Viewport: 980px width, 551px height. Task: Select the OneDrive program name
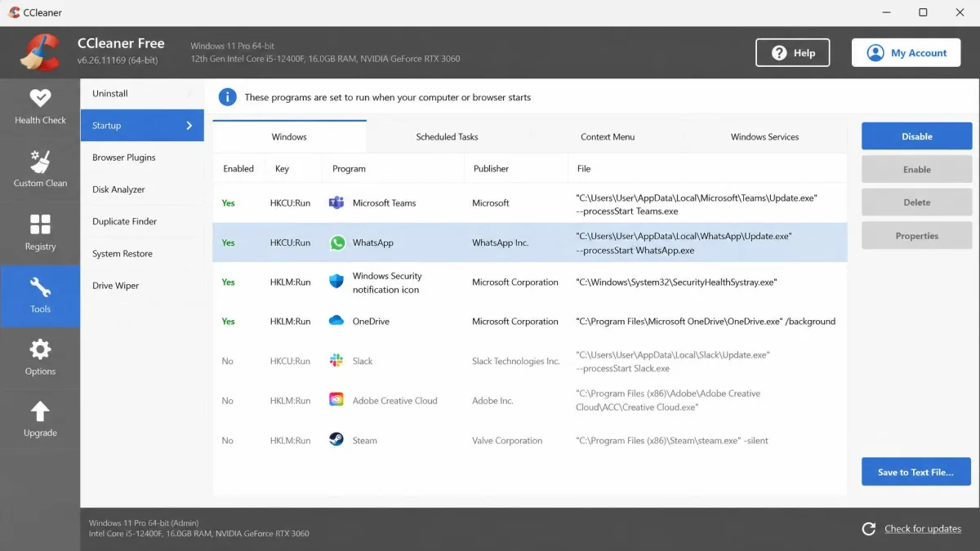coord(371,322)
